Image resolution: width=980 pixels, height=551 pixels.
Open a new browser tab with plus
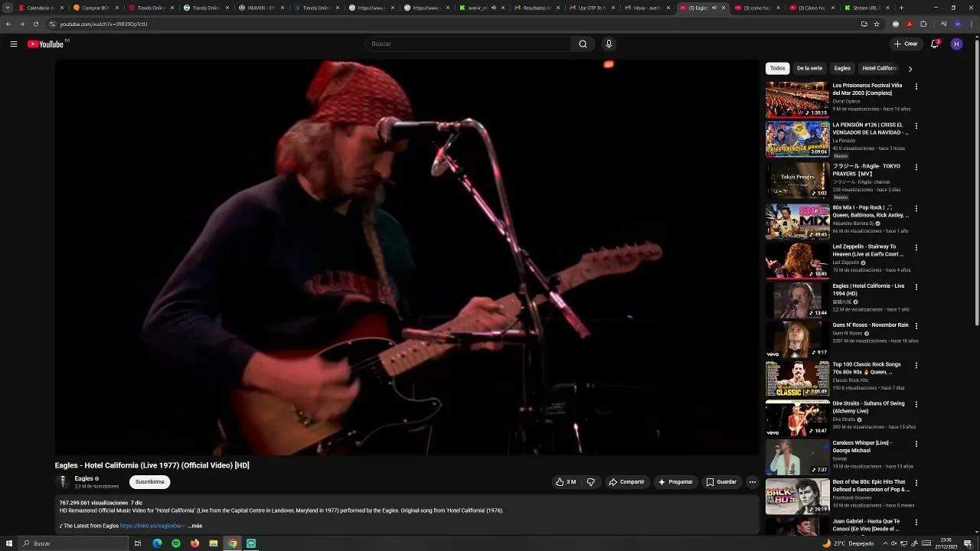(x=901, y=8)
